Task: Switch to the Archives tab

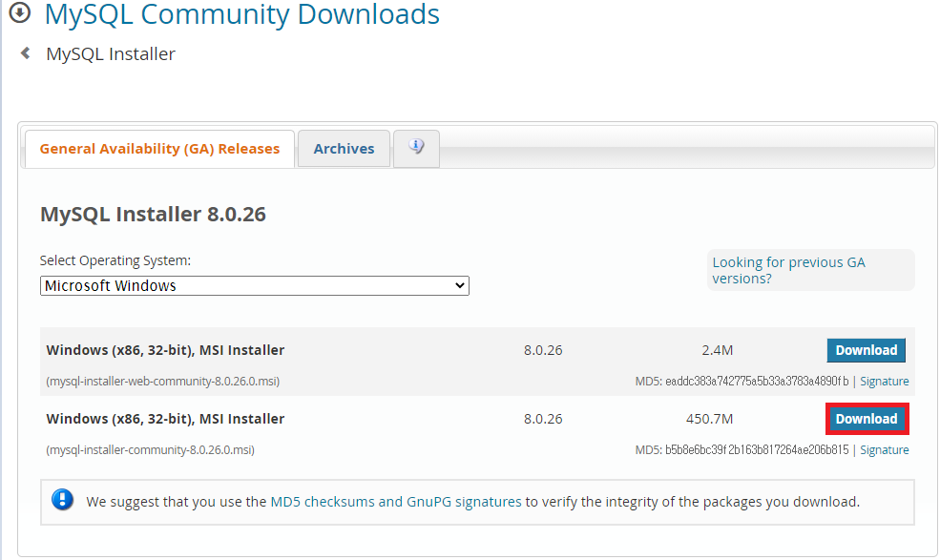Action: [344, 149]
